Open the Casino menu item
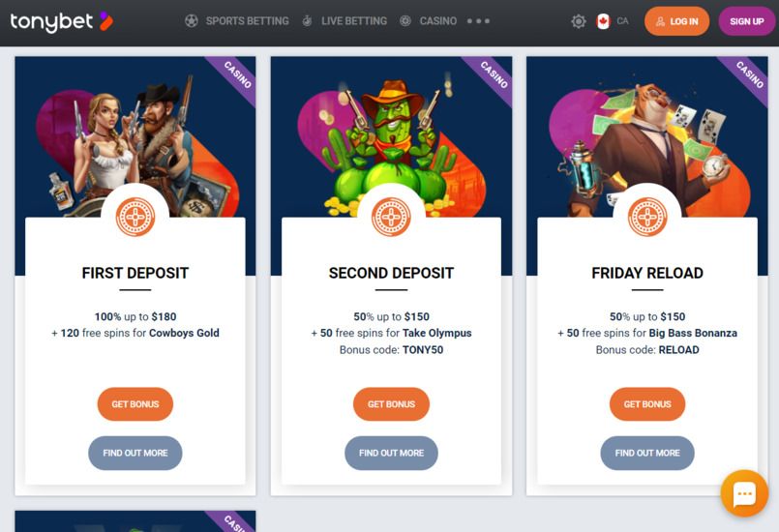The image size is (779, 532). [x=437, y=21]
